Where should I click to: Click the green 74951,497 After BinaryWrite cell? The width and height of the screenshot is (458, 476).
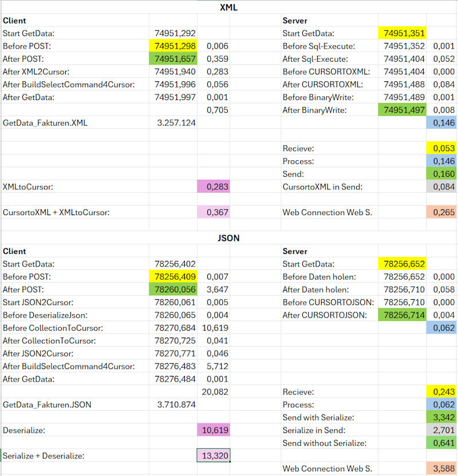pyautogui.click(x=402, y=110)
